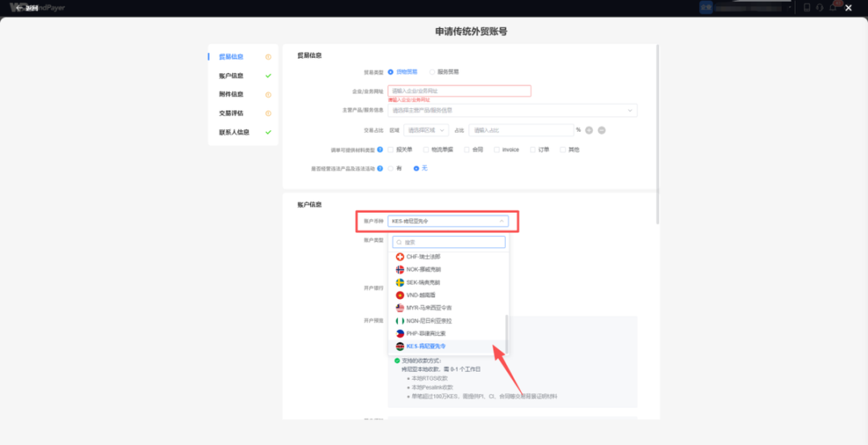
Task: Select the 货物贸易 trade type radio
Action: point(391,72)
